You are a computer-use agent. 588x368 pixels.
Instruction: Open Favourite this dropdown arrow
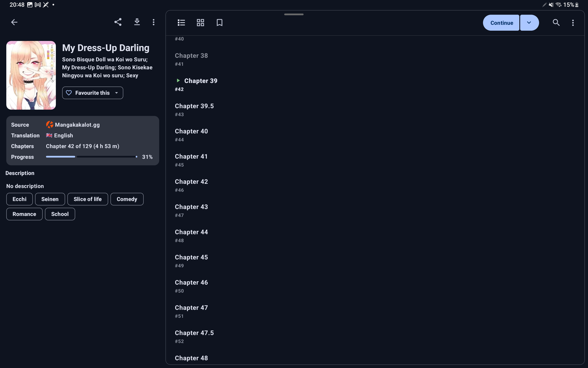pyautogui.click(x=117, y=93)
